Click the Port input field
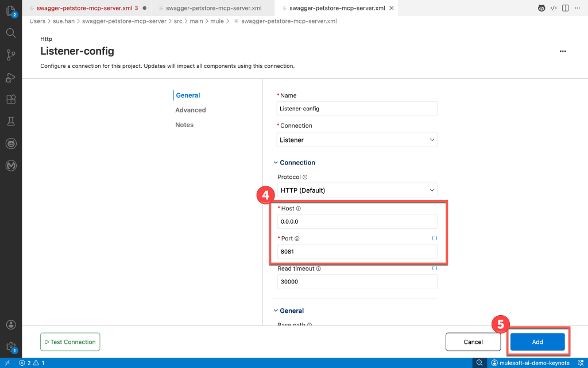The height and width of the screenshot is (368, 588). [357, 251]
